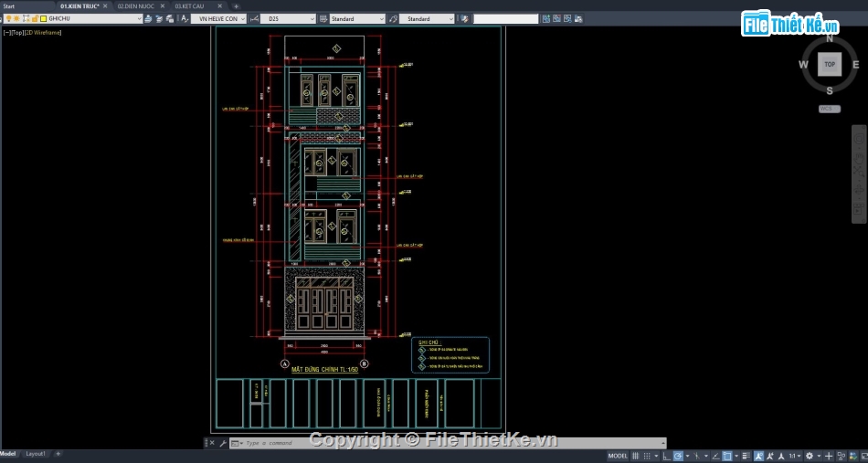Toggle the layer freeze sun icon
This screenshot has width=868, height=463.
[16, 18]
